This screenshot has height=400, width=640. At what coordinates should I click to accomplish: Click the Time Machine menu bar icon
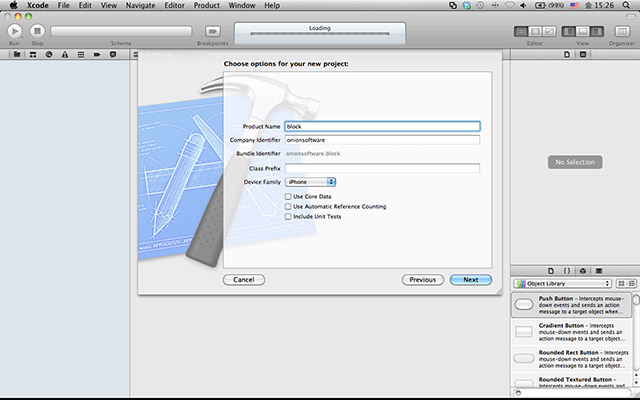tap(480, 5)
